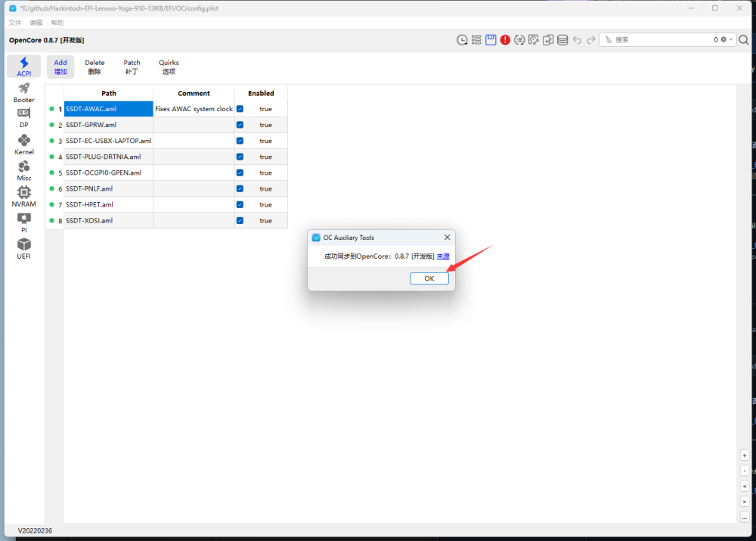The width and height of the screenshot is (756, 541).
Task: Click the list view toolbar icon
Action: 476,40
